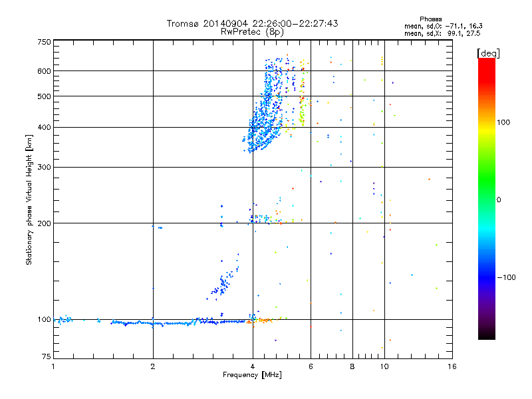Click the 'RwPretec (8p)' subtitle
532x399 pixels.
[x=252, y=32]
